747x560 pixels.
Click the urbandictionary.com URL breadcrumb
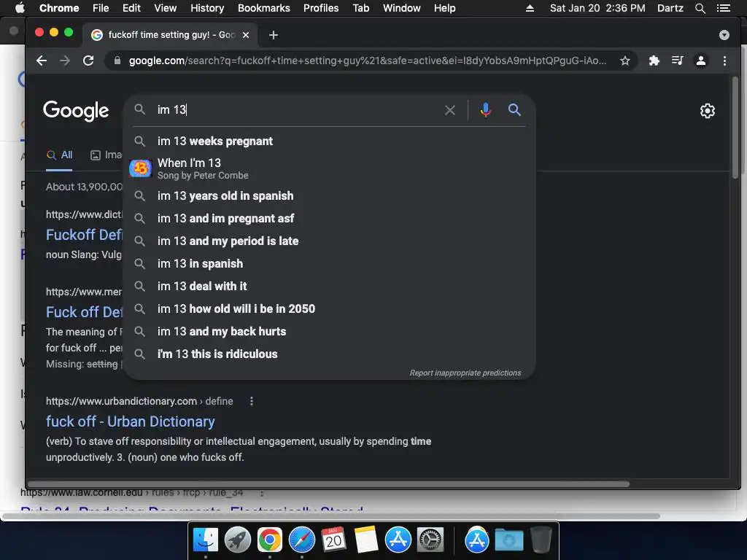139,402
